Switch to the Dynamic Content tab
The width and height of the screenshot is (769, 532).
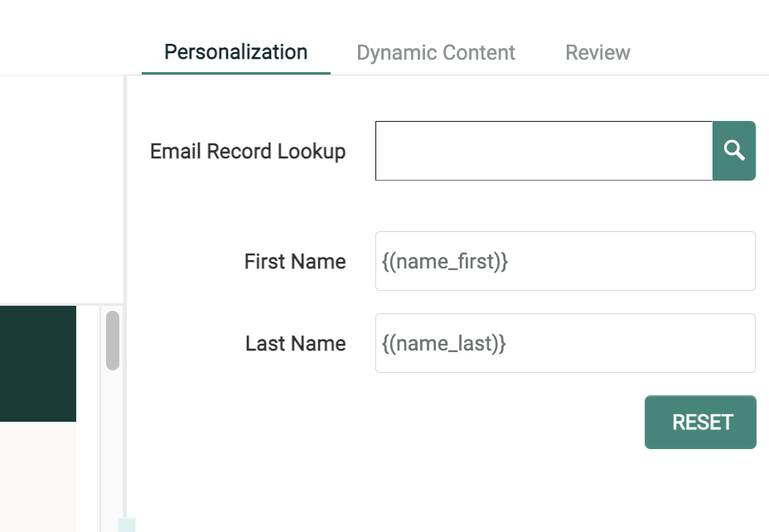click(436, 53)
